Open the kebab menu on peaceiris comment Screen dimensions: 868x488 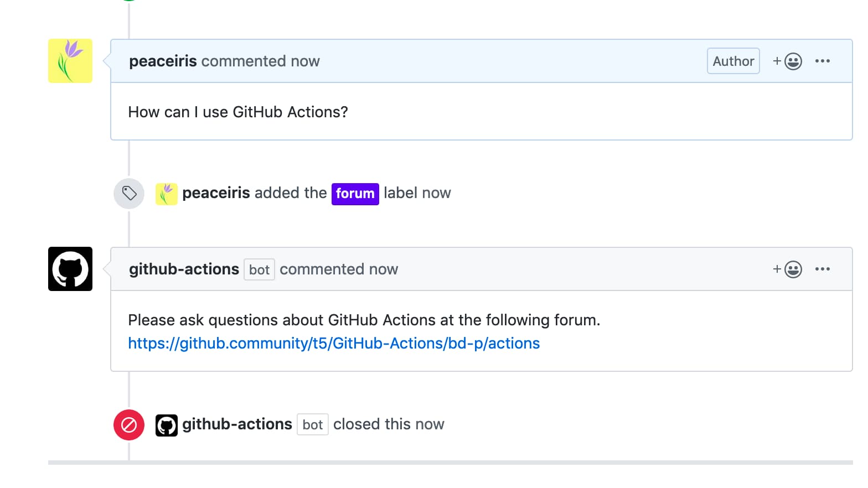tap(823, 61)
